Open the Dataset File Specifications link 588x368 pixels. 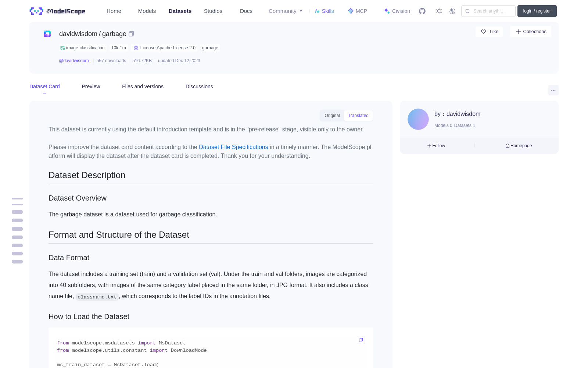[233, 147]
